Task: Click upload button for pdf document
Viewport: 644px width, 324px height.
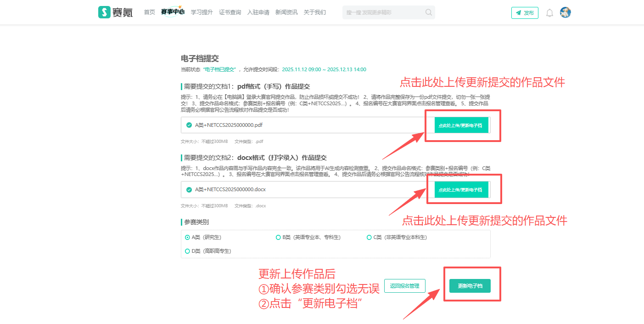Action: coord(461,125)
